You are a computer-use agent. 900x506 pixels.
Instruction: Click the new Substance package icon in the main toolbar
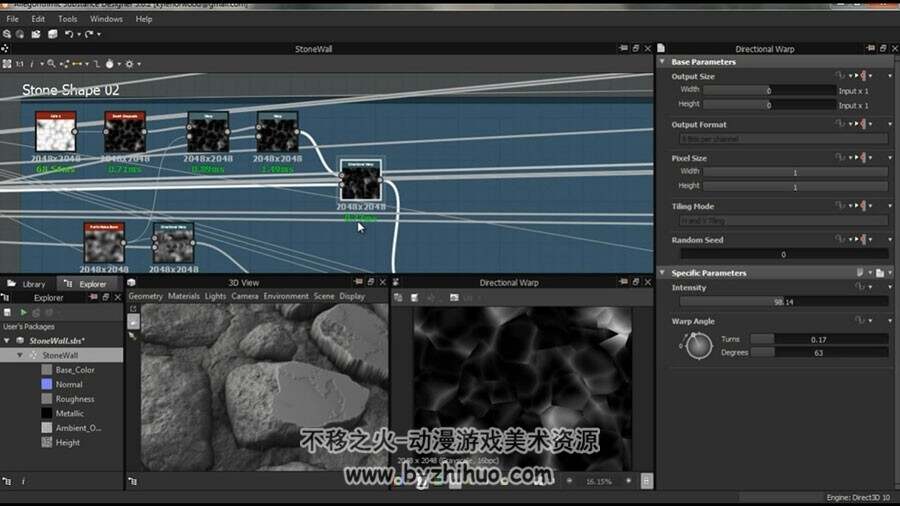tap(7, 34)
